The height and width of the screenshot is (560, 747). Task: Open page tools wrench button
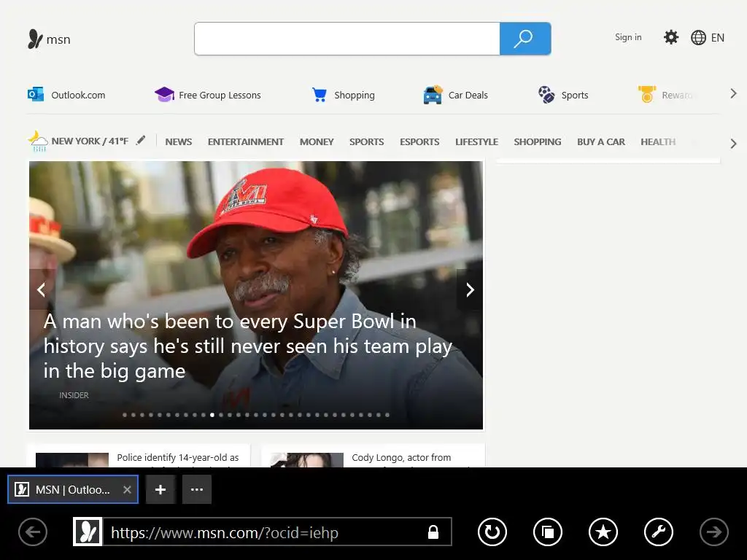pyautogui.click(x=659, y=532)
